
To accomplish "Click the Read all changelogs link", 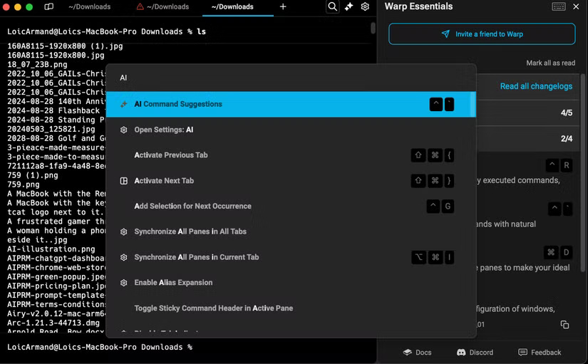I will pos(536,86).
